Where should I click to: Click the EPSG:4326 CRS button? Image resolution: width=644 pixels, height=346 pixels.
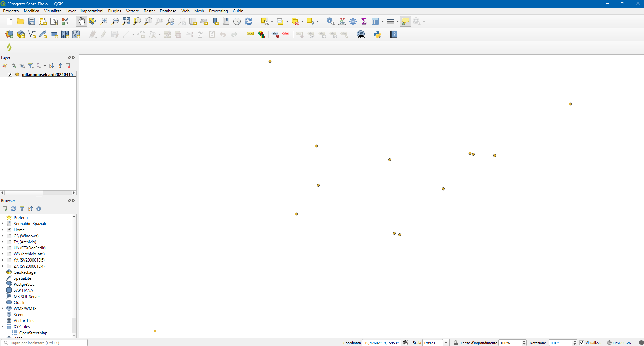pyautogui.click(x=619, y=343)
